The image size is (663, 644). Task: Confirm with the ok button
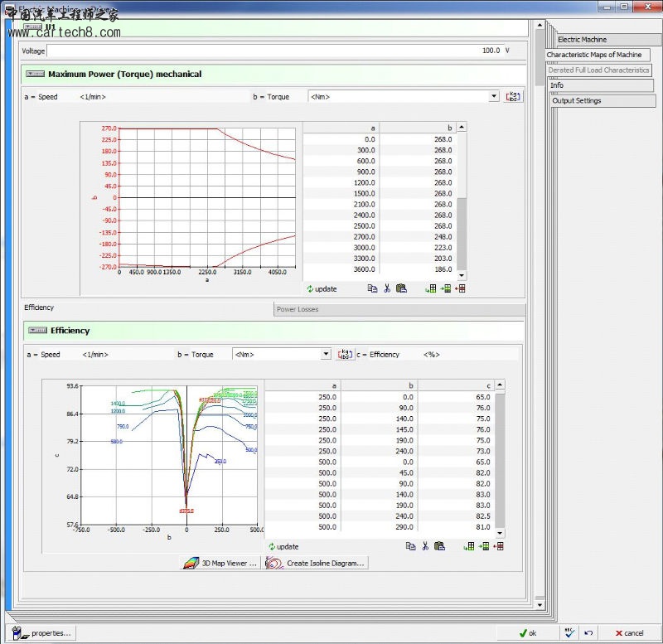pyautogui.click(x=528, y=633)
